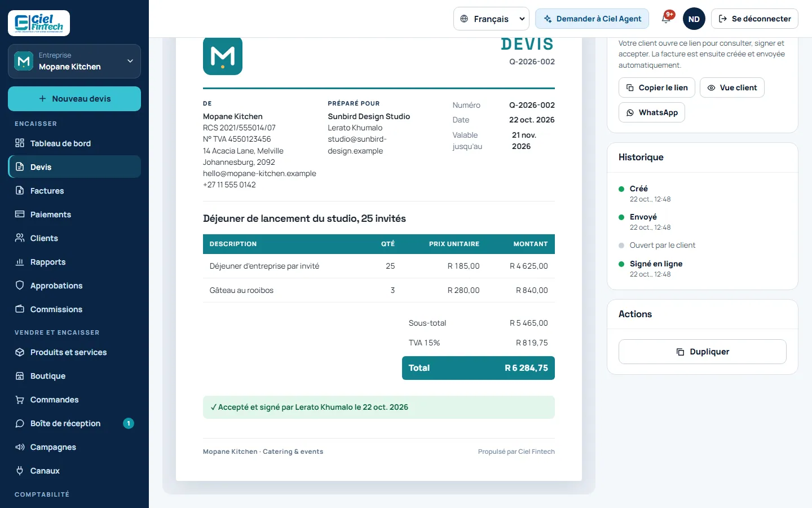Click Se déconnecter button

click(754, 19)
